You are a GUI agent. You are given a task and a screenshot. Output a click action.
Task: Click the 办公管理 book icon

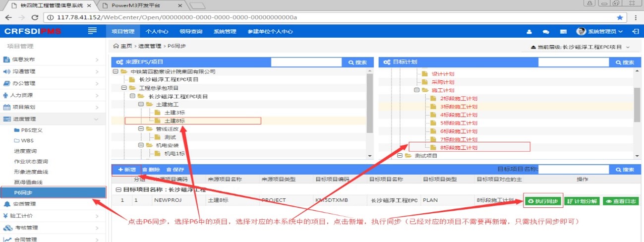pyautogui.click(x=7, y=83)
